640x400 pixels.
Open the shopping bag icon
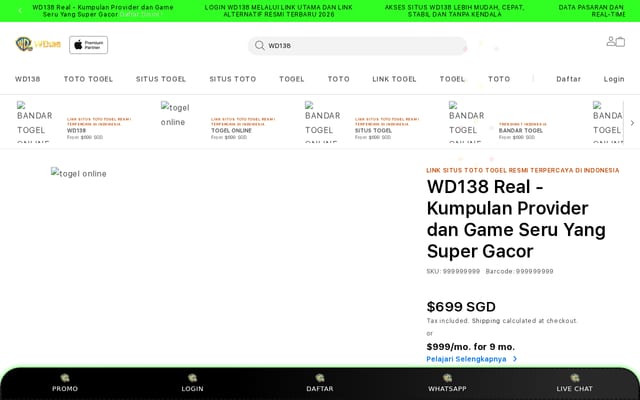[620, 42]
